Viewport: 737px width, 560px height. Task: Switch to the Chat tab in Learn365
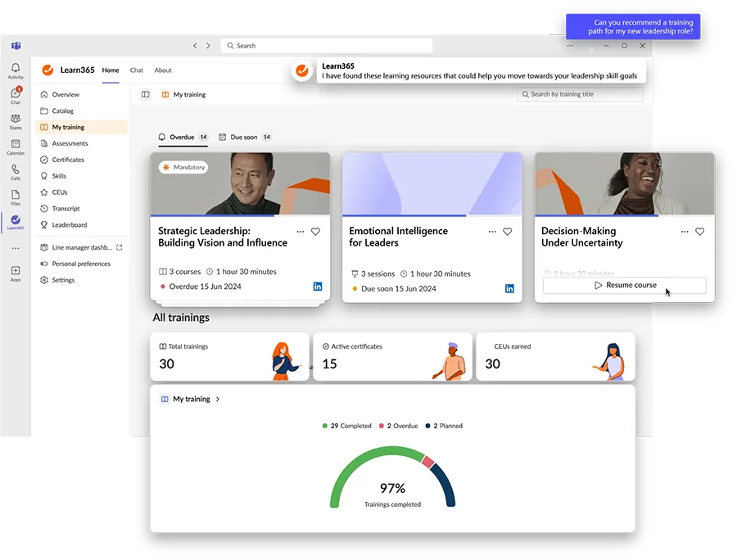point(136,70)
